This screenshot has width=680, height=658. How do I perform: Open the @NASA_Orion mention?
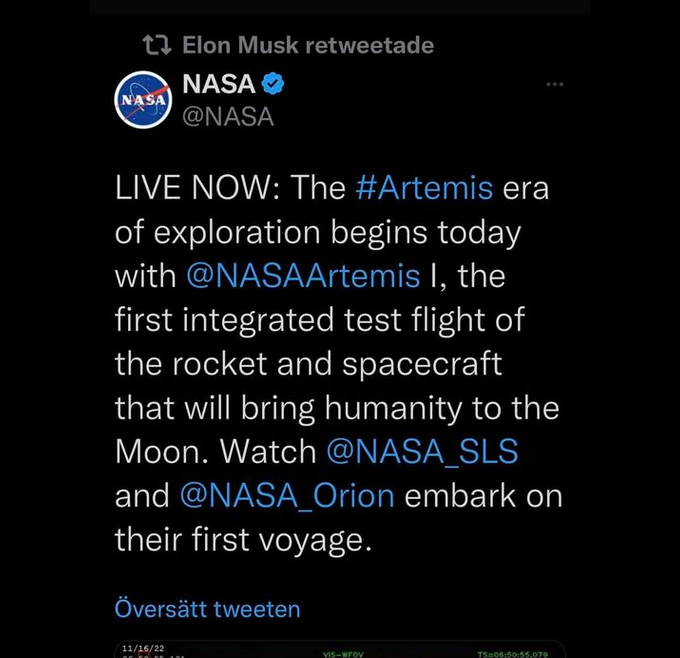point(287,496)
